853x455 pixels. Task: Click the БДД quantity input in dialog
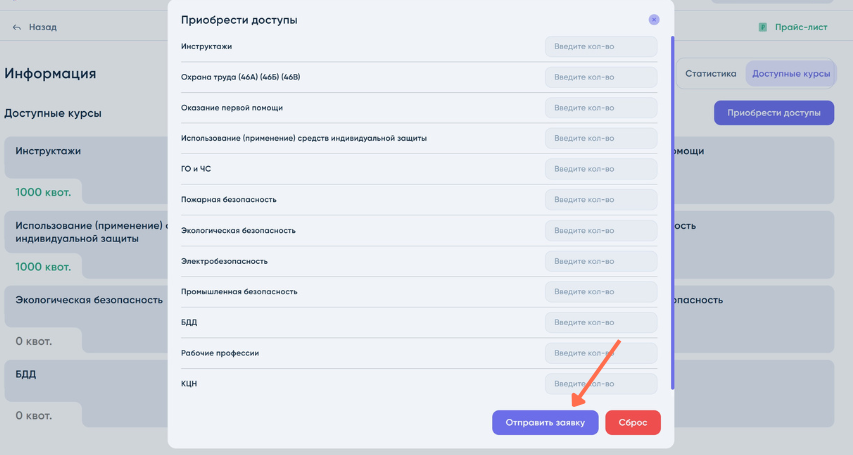point(601,323)
